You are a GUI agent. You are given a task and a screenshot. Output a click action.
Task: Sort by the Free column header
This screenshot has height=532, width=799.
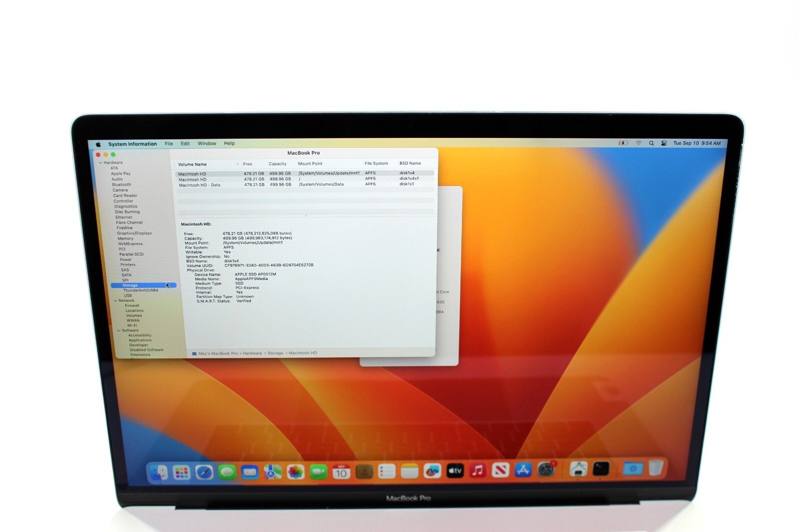[248, 164]
